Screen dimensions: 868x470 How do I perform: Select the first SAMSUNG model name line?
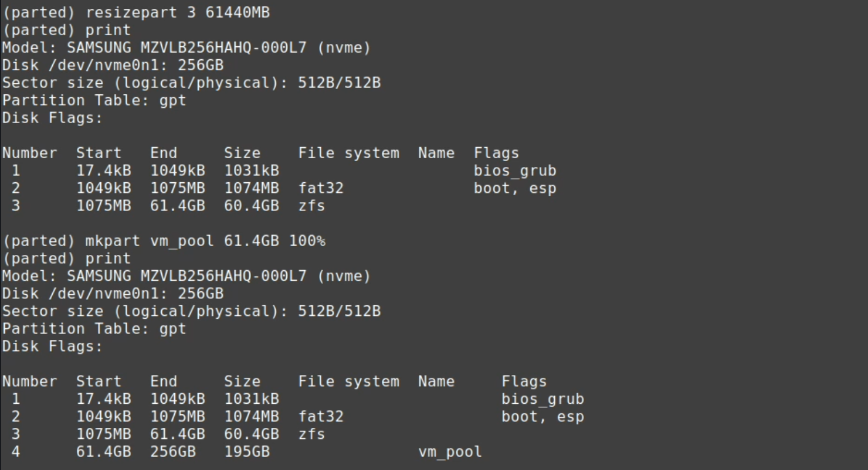(x=187, y=47)
